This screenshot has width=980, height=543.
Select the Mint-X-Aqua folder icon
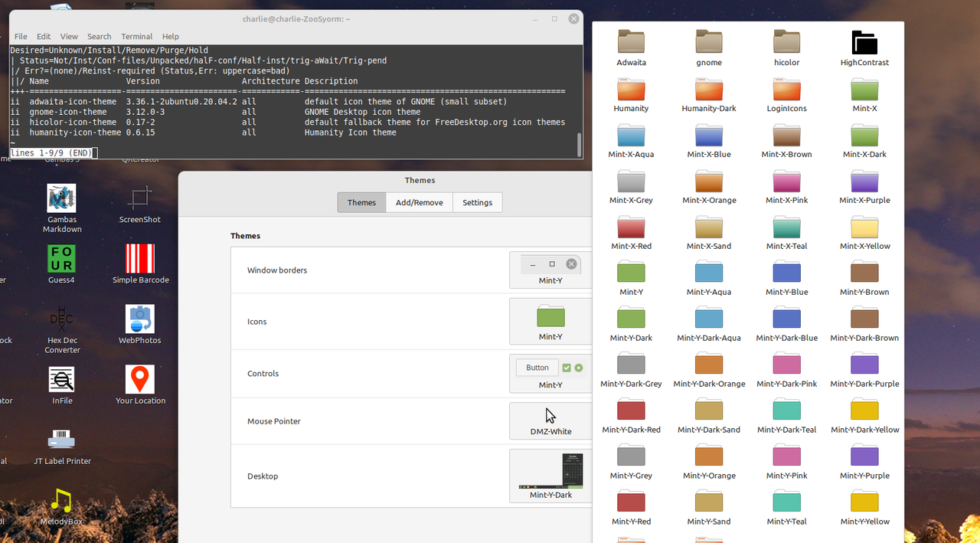point(631,141)
